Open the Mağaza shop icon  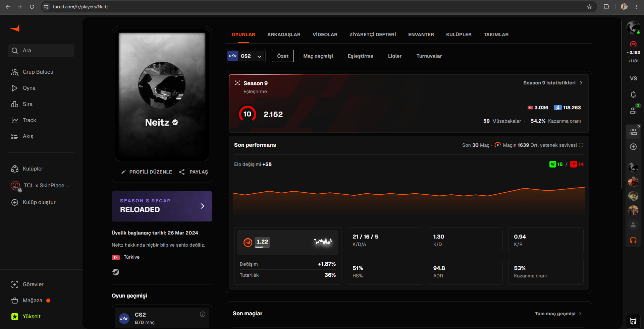pos(14,301)
